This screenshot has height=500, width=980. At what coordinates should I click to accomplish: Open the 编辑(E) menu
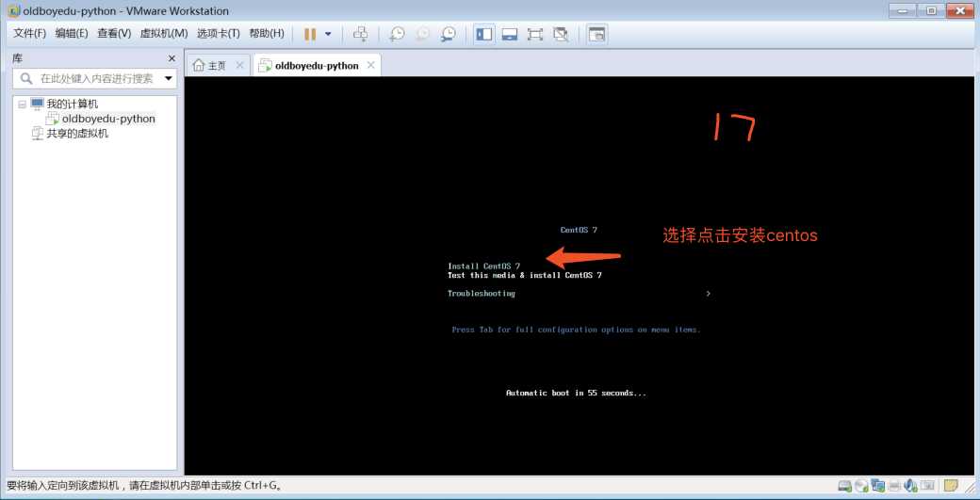point(72,34)
